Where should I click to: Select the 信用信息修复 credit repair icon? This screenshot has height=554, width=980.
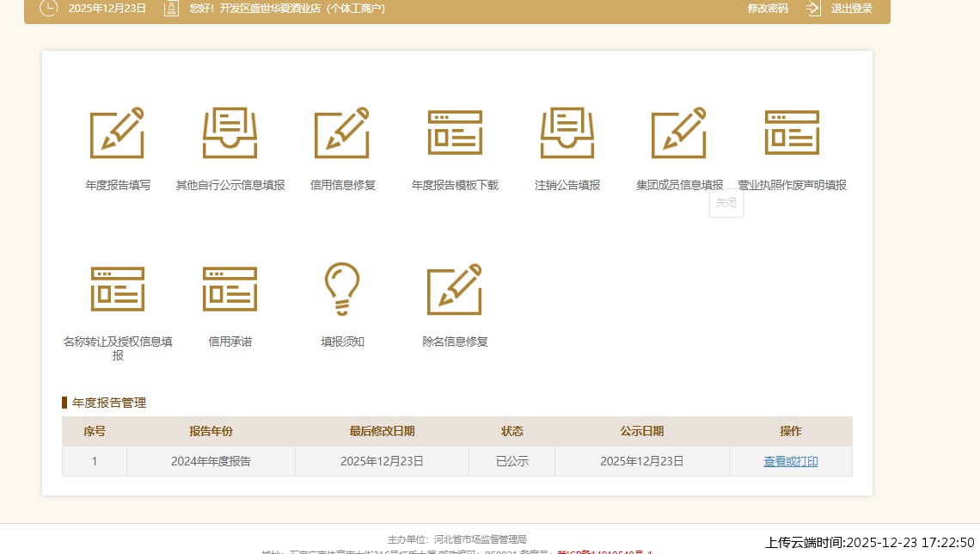click(x=342, y=145)
